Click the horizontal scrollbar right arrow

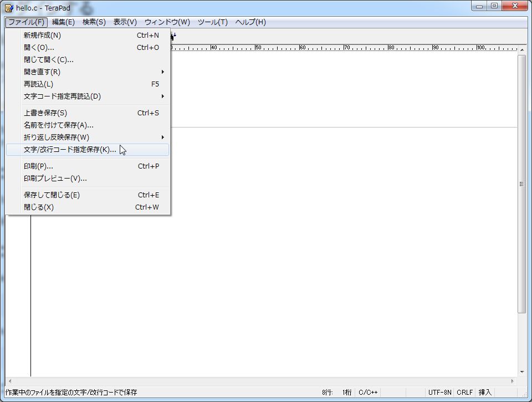512,381
